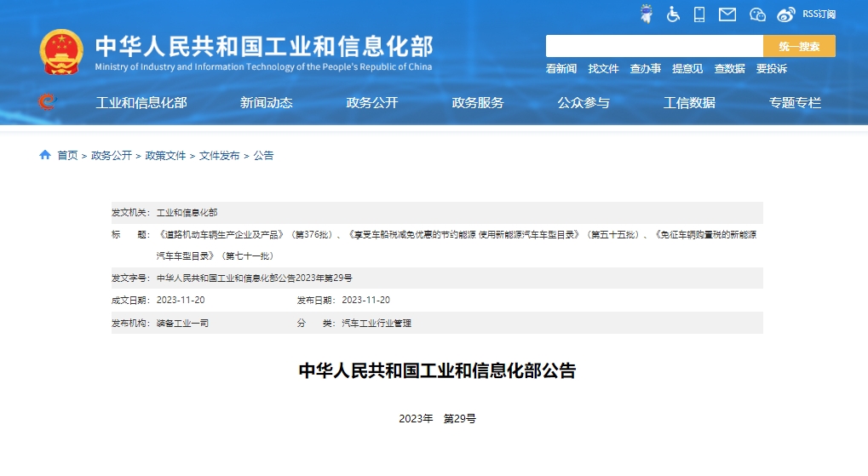This screenshot has width=868, height=476.
Task: Click the robot assistant mascot icon
Action: [647, 14]
